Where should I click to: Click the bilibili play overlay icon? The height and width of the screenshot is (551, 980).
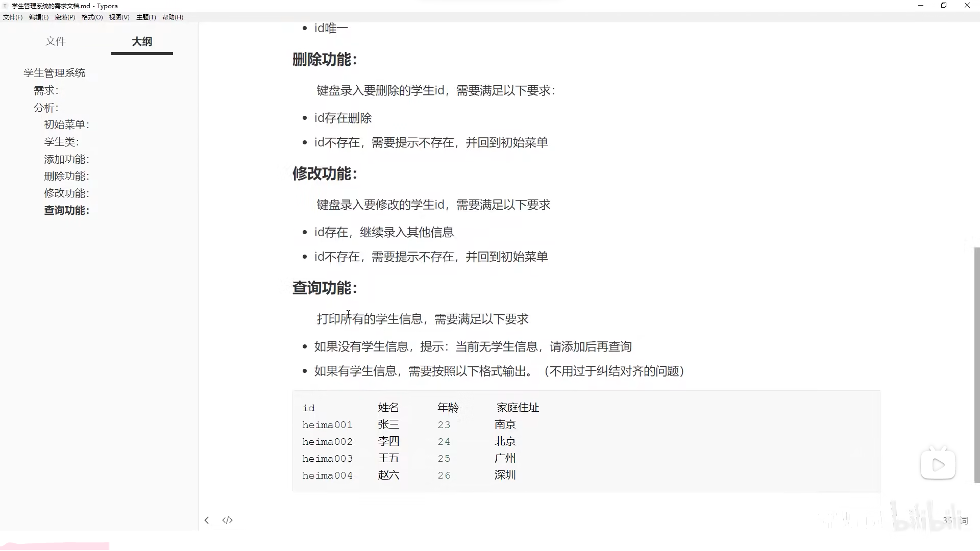[x=938, y=465]
